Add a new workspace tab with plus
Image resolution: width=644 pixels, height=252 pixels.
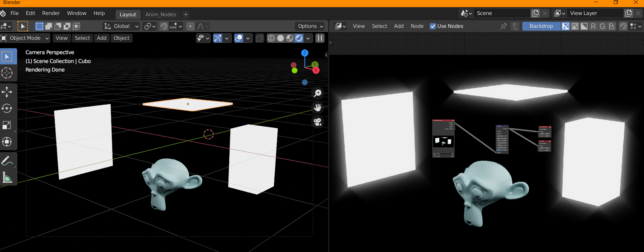(186, 14)
